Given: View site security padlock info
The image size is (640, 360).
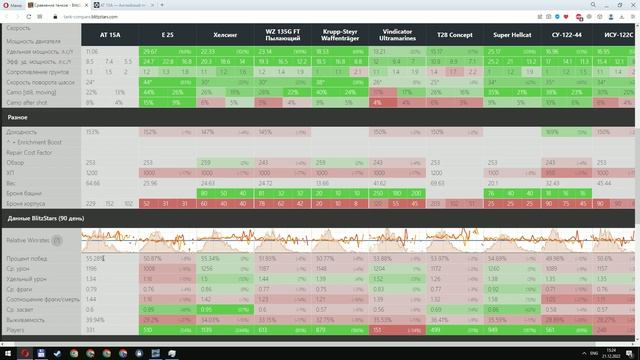Looking at the screenshot, I should 55,17.
